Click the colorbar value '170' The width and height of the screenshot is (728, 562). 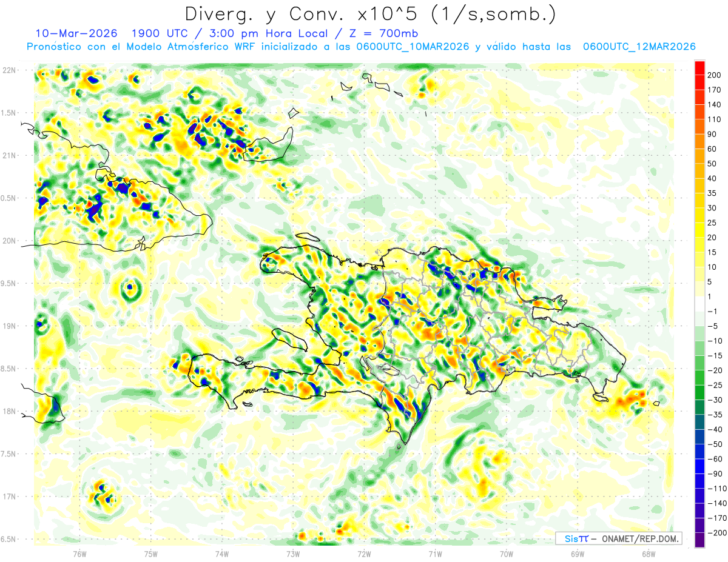(715, 90)
